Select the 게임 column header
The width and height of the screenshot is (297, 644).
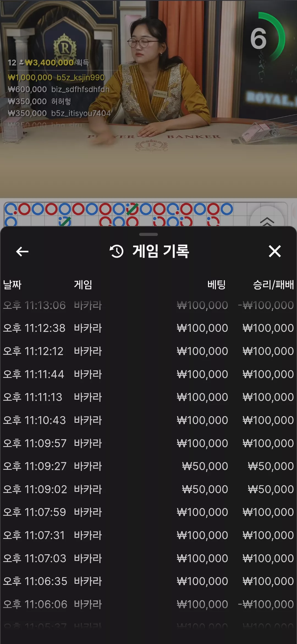[83, 285]
